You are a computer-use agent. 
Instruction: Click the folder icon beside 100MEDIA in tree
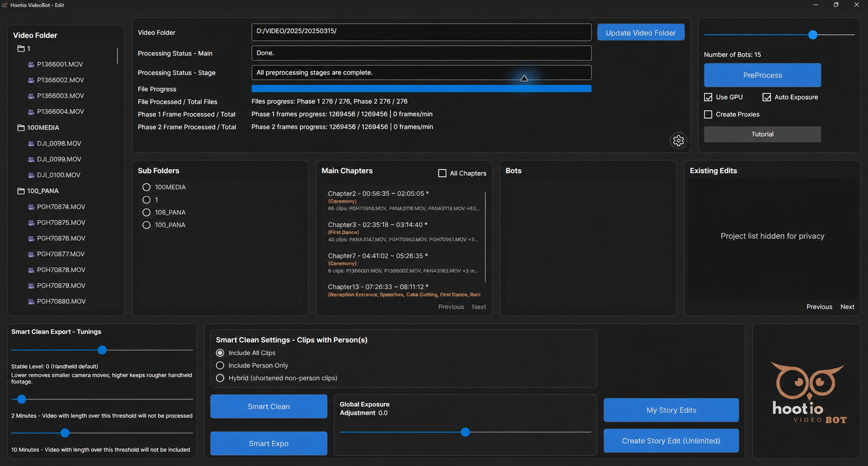point(21,128)
